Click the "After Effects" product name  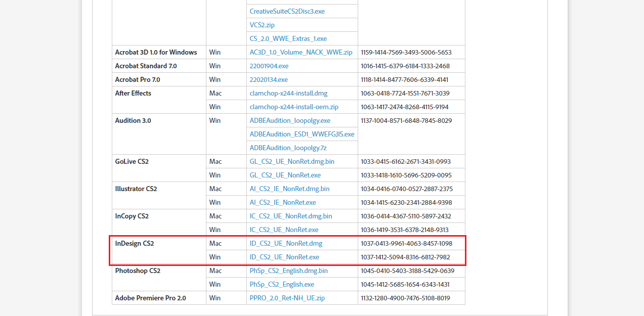(x=133, y=93)
